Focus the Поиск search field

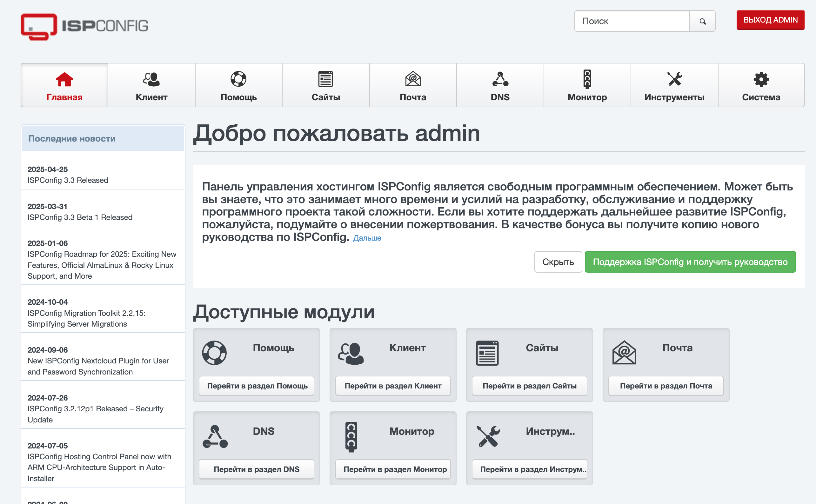632,21
